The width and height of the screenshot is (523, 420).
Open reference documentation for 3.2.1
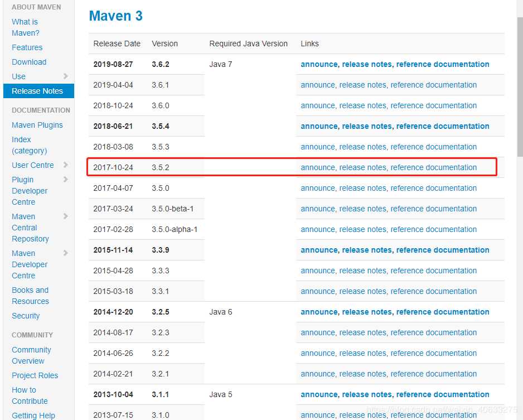pos(434,374)
